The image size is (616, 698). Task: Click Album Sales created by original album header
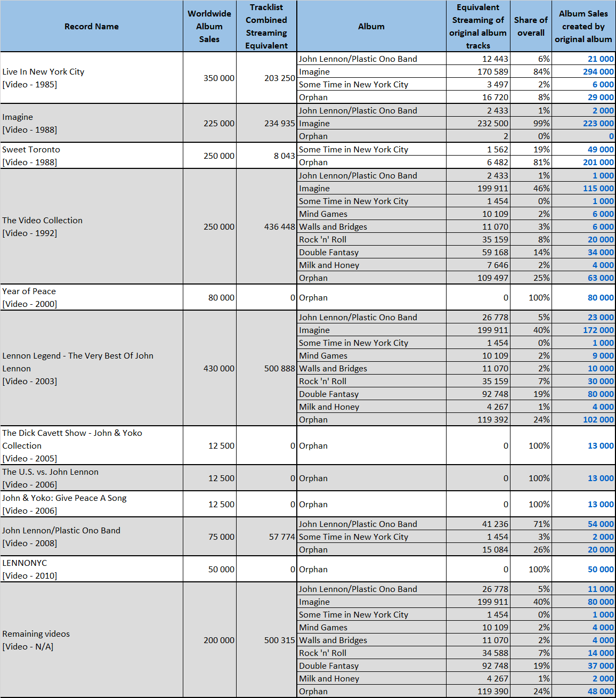[x=583, y=26]
